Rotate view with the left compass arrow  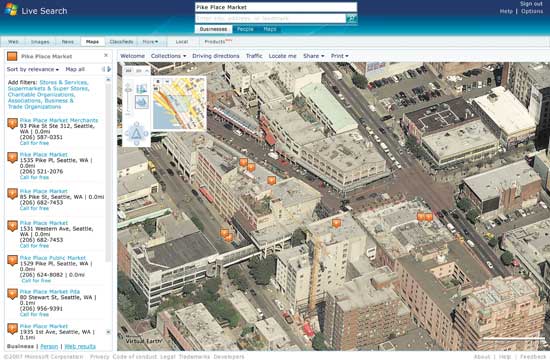tap(127, 133)
